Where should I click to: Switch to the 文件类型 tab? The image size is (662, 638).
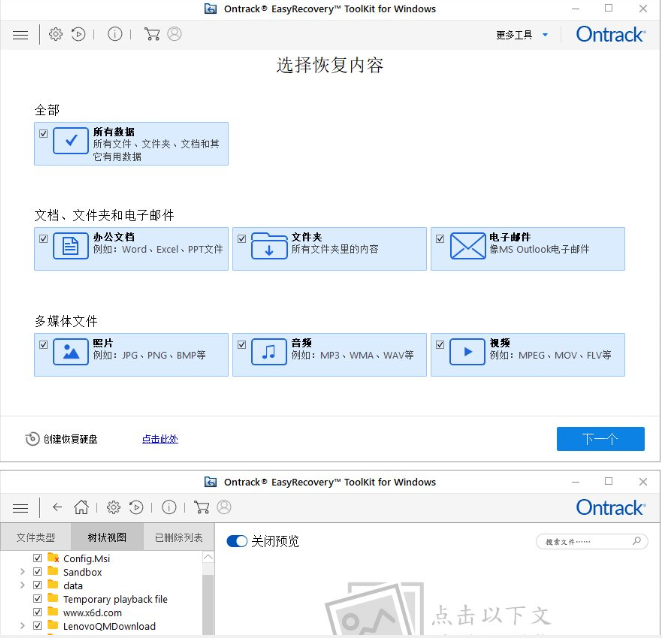coord(36,537)
